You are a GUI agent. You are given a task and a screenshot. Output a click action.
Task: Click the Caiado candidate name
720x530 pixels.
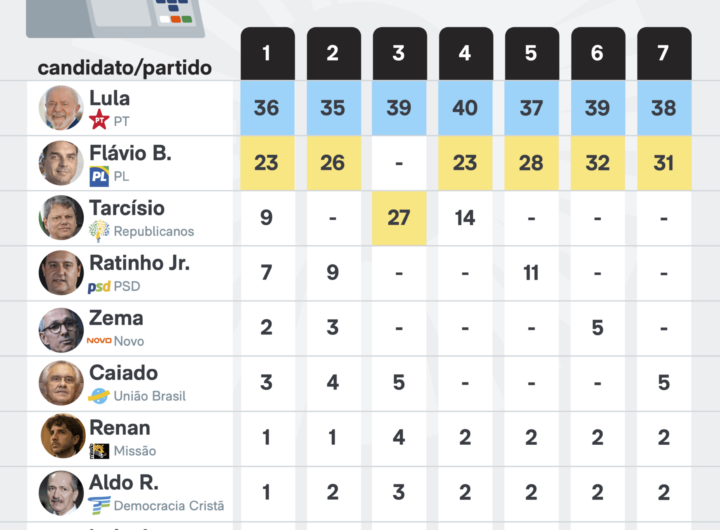(123, 373)
